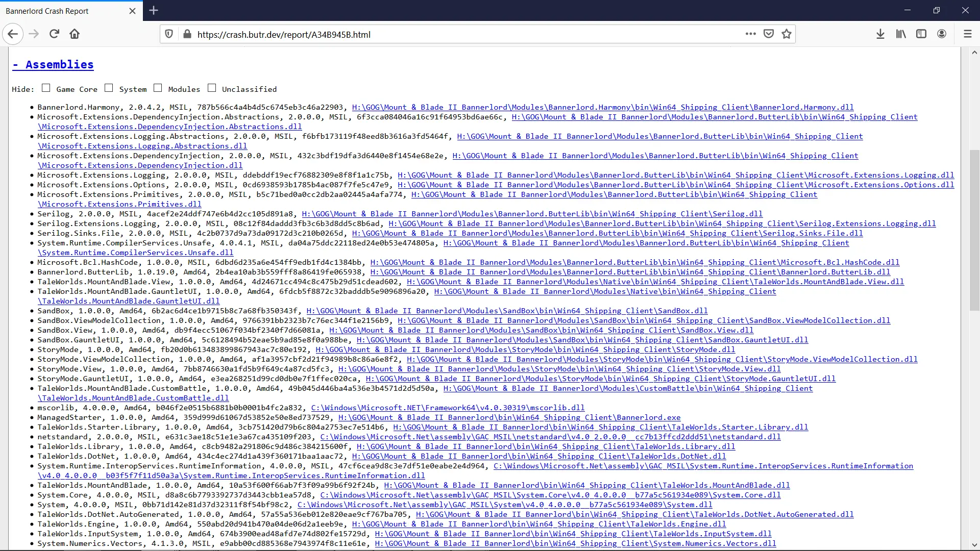Save the page to Pocket
Viewport: 980px width, 551px height.
coord(768,34)
